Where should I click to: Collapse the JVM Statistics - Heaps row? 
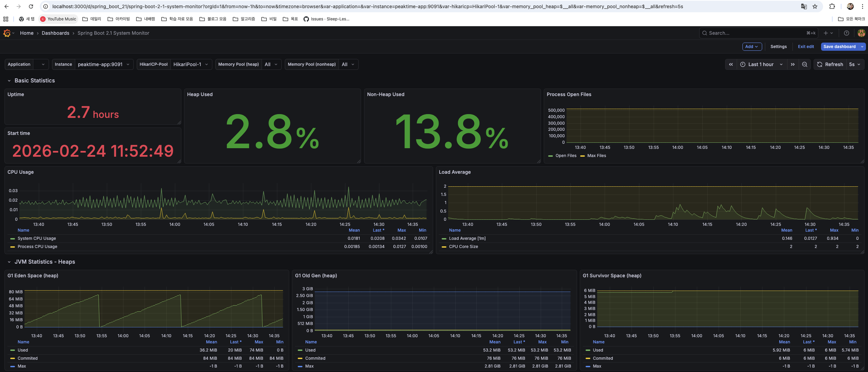[x=9, y=262]
